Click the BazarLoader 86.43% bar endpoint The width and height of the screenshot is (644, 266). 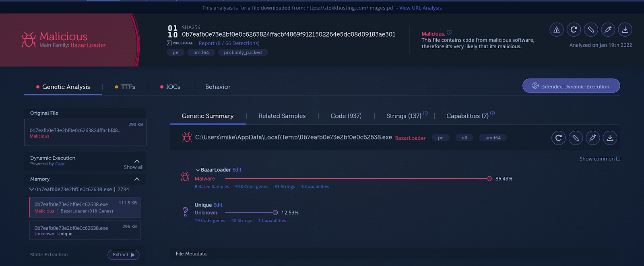[489, 179]
